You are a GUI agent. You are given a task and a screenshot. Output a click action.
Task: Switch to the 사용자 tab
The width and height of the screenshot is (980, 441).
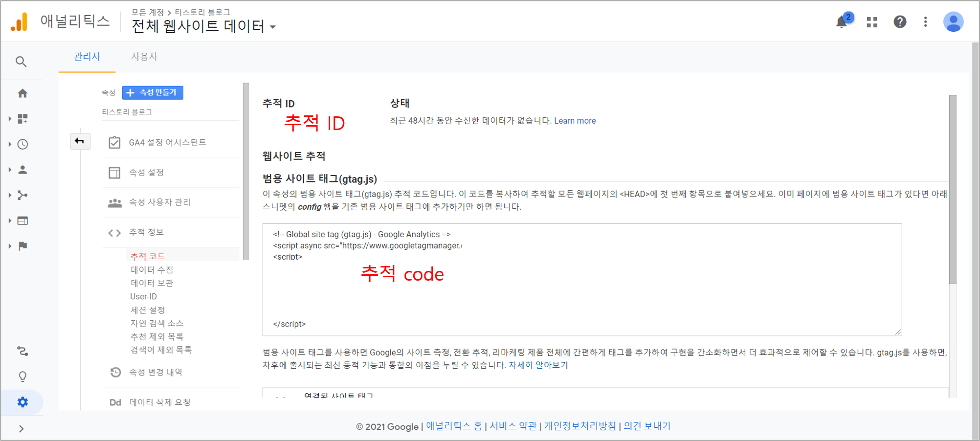tap(144, 57)
